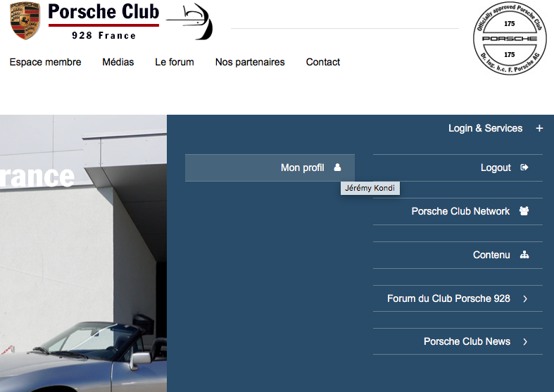
Task: Open Mon profil
Action: click(x=270, y=167)
